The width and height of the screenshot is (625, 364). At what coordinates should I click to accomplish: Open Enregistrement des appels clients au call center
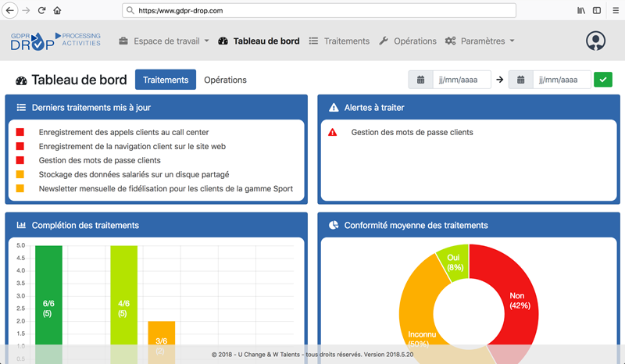click(x=123, y=132)
